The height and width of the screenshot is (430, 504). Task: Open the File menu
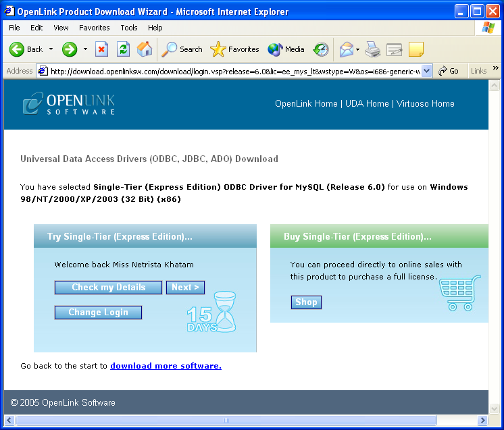pos(14,28)
